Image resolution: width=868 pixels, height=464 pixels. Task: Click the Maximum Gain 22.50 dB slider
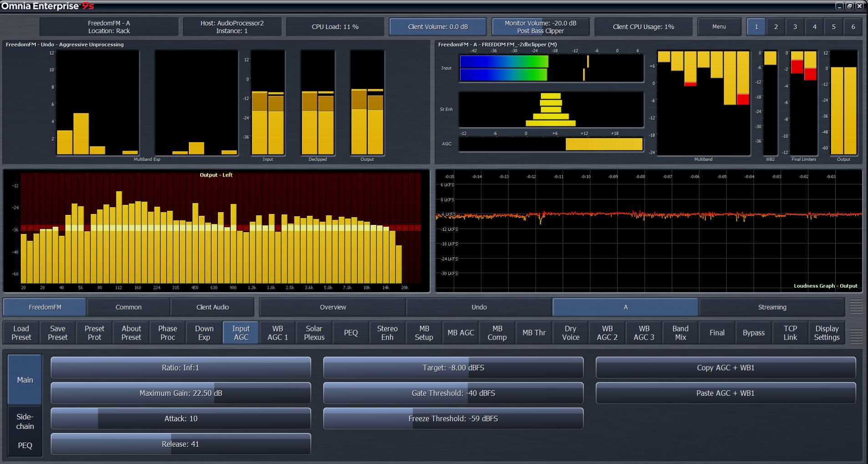(181, 393)
